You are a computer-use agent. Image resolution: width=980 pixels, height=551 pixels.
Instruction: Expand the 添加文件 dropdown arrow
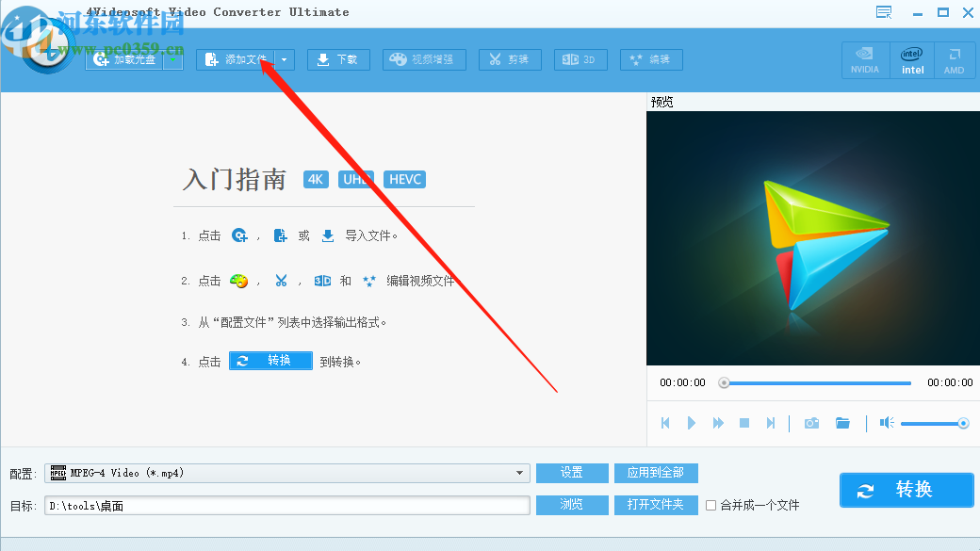pyautogui.click(x=286, y=58)
